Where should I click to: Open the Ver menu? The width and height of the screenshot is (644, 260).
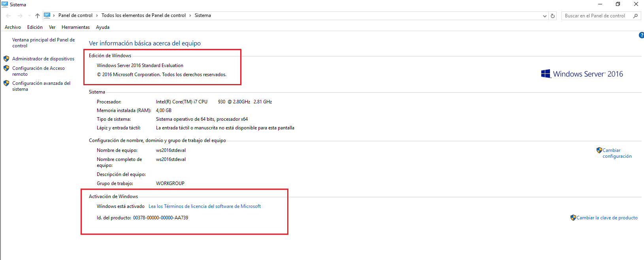tap(52, 27)
